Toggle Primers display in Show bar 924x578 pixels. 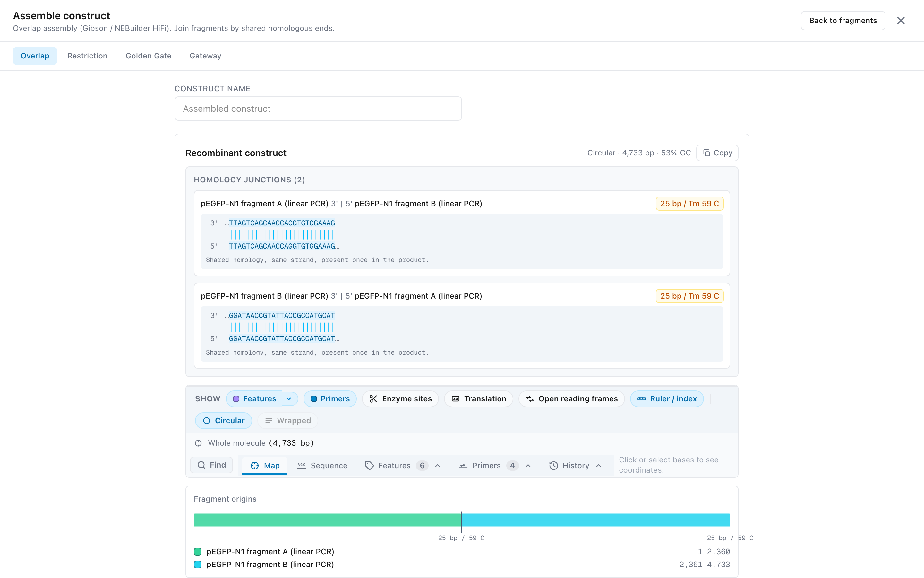pos(330,399)
